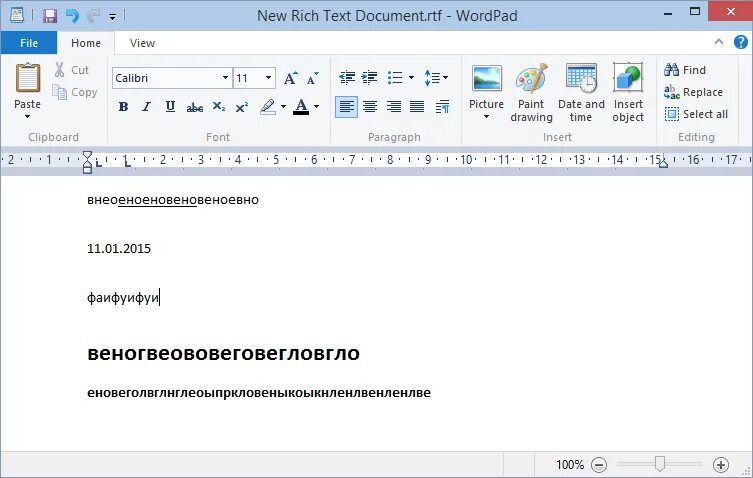Expand the list style dropdown arrow
The width and height of the screenshot is (753, 478).
[412, 77]
